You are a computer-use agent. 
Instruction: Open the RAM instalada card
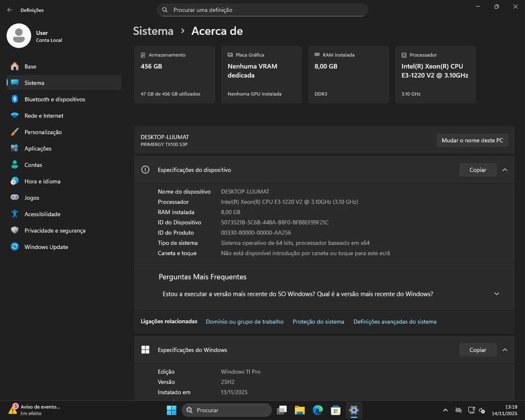click(349, 74)
